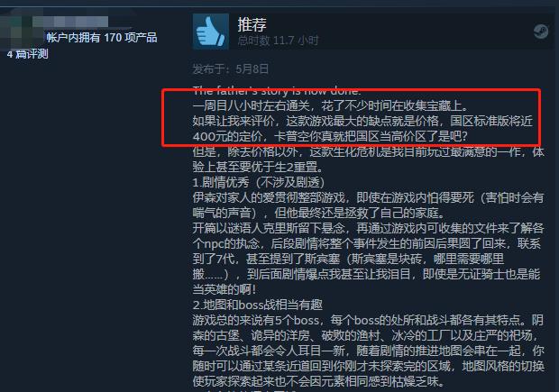Click the paragraph starting '游戏总的来说有5个boss'

pyautogui.click(x=368, y=351)
